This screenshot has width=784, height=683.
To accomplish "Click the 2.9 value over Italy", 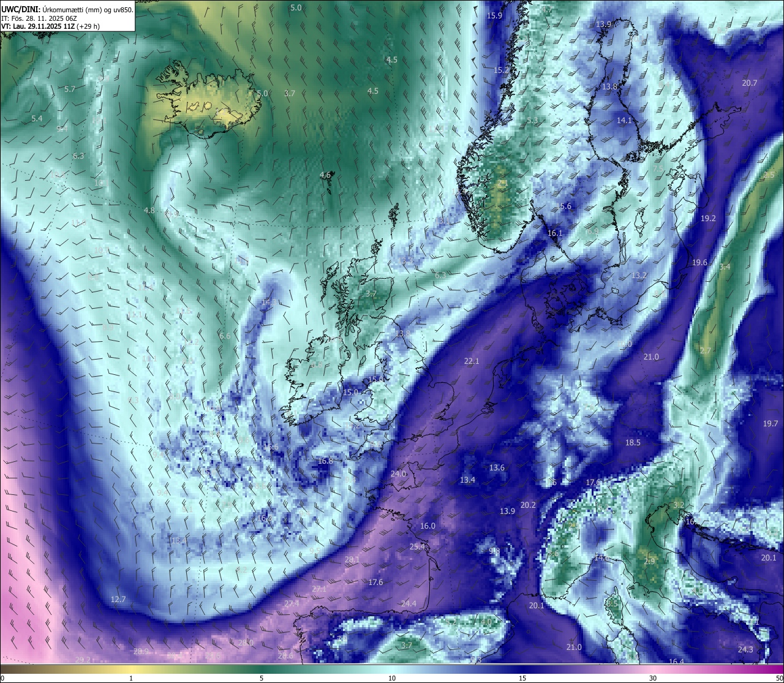I will [x=650, y=561].
